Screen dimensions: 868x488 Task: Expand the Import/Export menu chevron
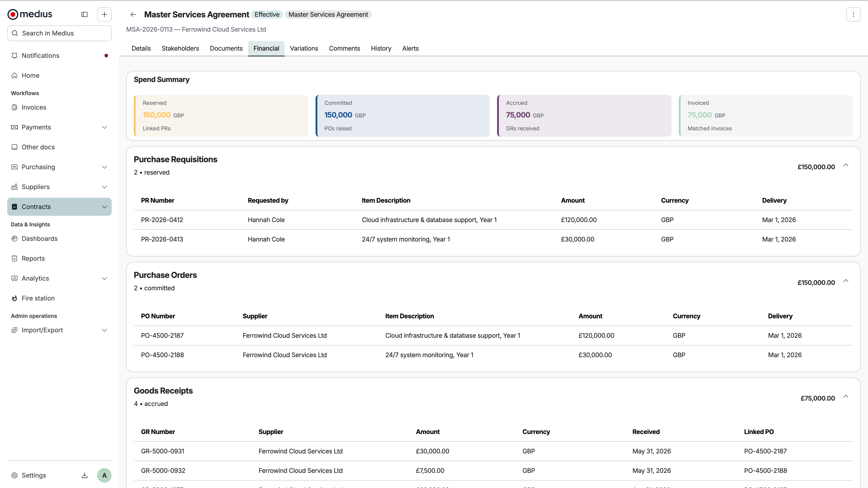tap(104, 330)
